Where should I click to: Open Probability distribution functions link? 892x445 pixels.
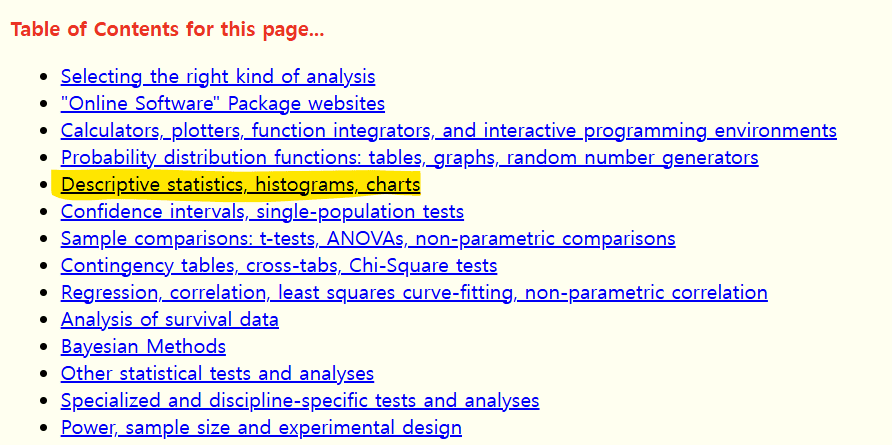point(409,158)
